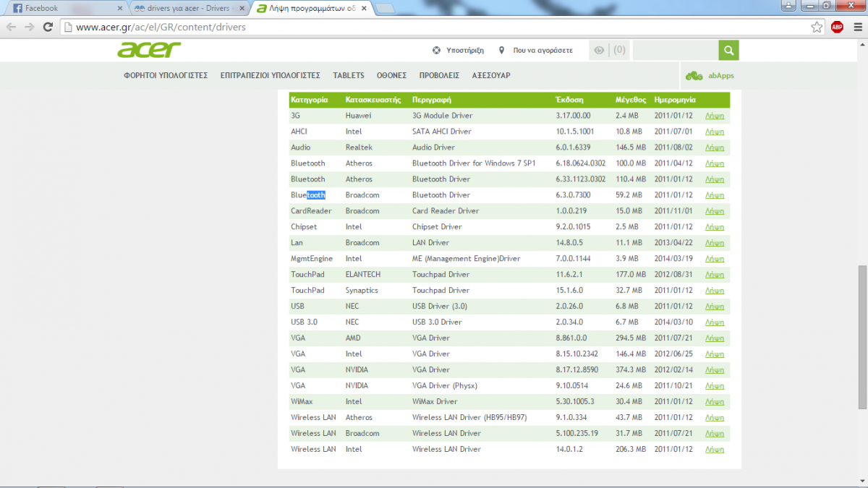This screenshot has width=868, height=488.
Task: Click the highlighted Bluetooth Broadcom category cell
Action: (308, 195)
